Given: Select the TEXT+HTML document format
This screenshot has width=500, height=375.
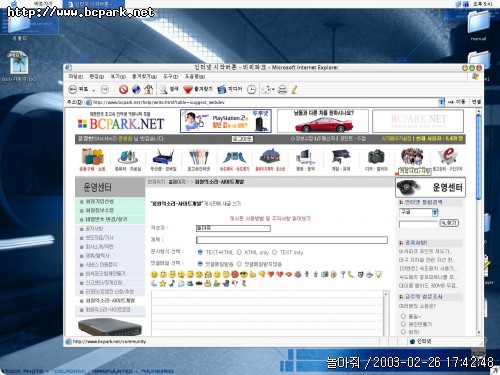Looking at the screenshot, I should (200, 252).
